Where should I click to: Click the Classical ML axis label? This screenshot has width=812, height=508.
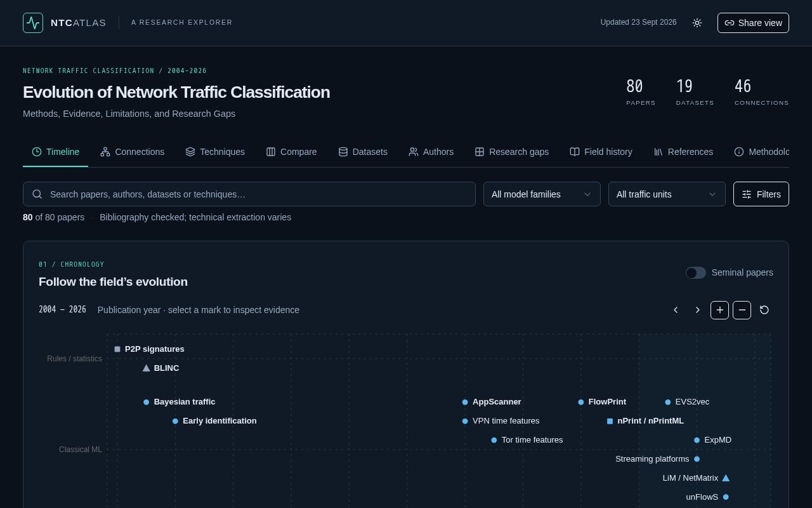(x=81, y=450)
